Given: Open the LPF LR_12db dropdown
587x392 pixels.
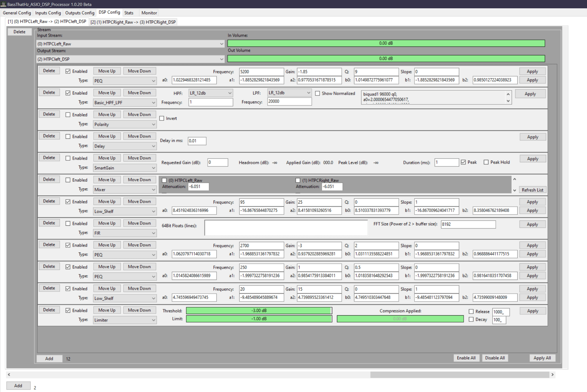Looking at the screenshot, I should pos(289,93).
